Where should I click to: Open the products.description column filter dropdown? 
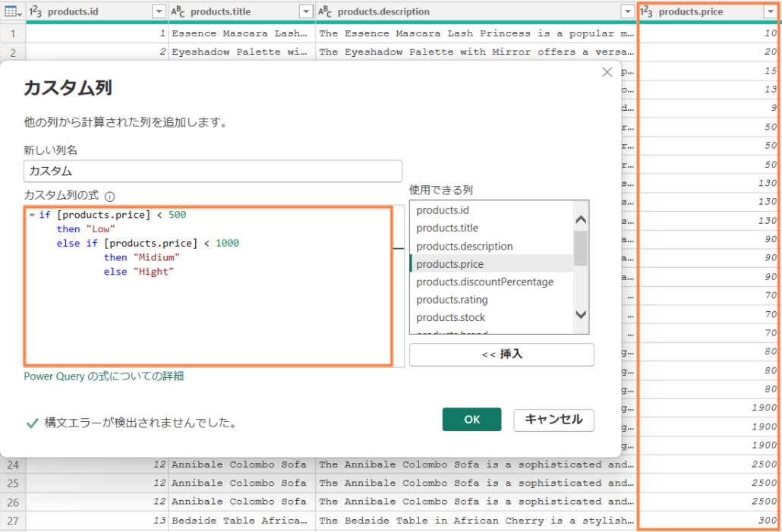coord(626,11)
